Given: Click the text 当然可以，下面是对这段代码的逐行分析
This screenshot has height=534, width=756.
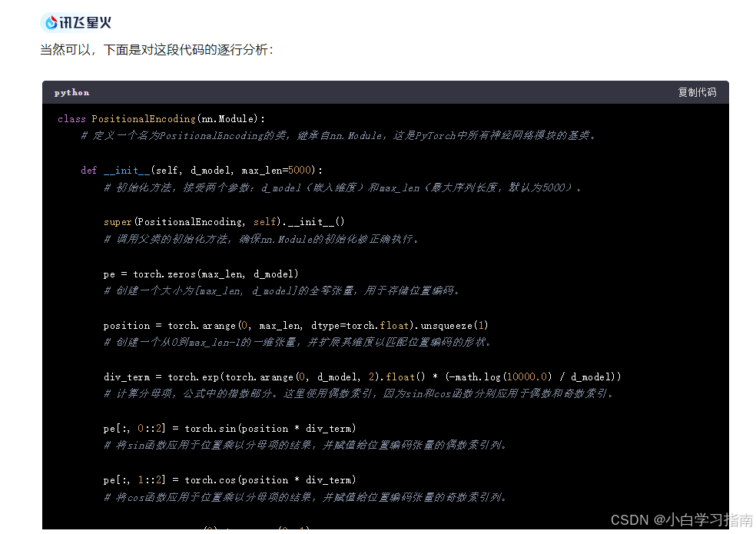Looking at the screenshot, I should pyautogui.click(x=157, y=50).
